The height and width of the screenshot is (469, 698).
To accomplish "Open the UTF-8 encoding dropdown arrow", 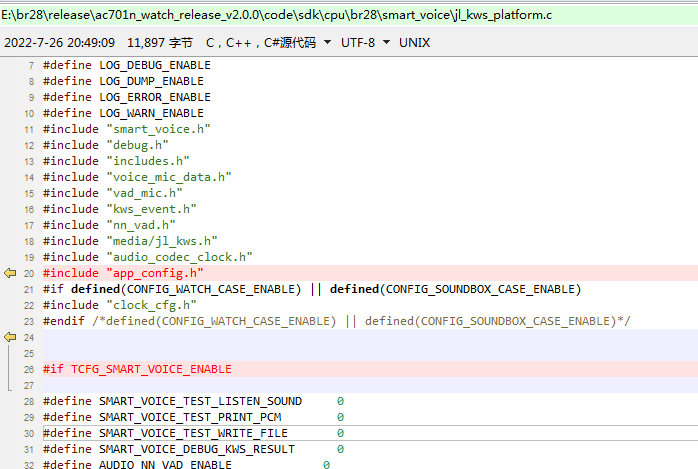I will point(386,42).
